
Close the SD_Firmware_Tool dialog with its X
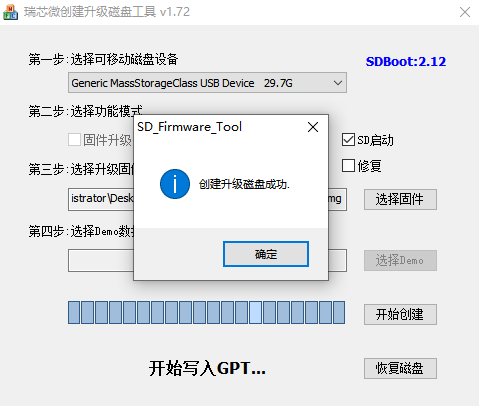tap(313, 127)
